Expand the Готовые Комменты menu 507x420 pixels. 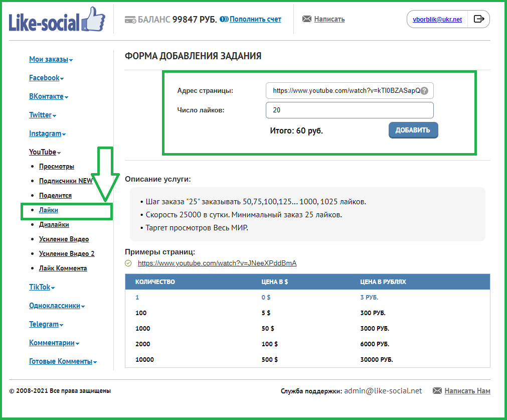(63, 361)
